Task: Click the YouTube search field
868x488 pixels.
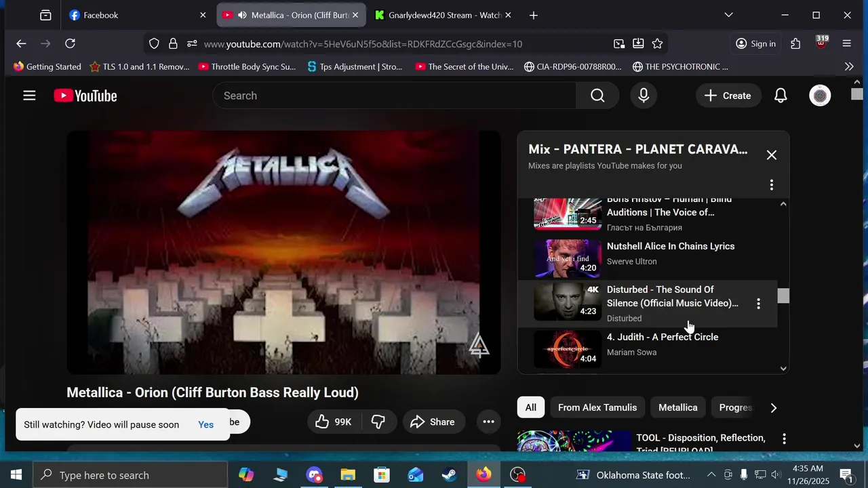Action: coord(395,96)
